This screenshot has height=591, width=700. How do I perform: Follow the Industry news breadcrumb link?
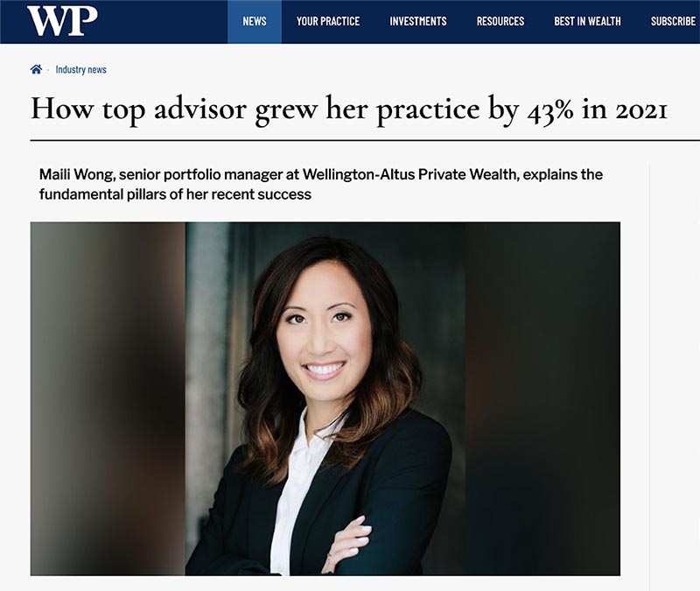coord(80,70)
